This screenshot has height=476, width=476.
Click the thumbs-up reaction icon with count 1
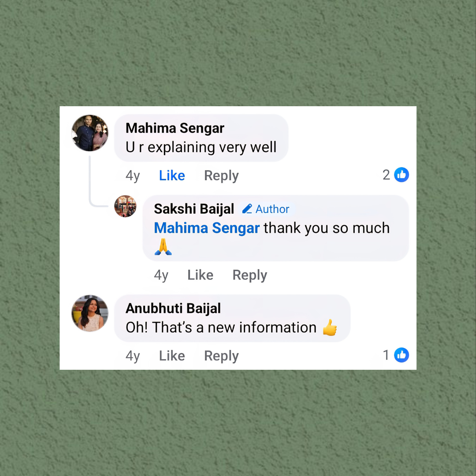pos(402,355)
